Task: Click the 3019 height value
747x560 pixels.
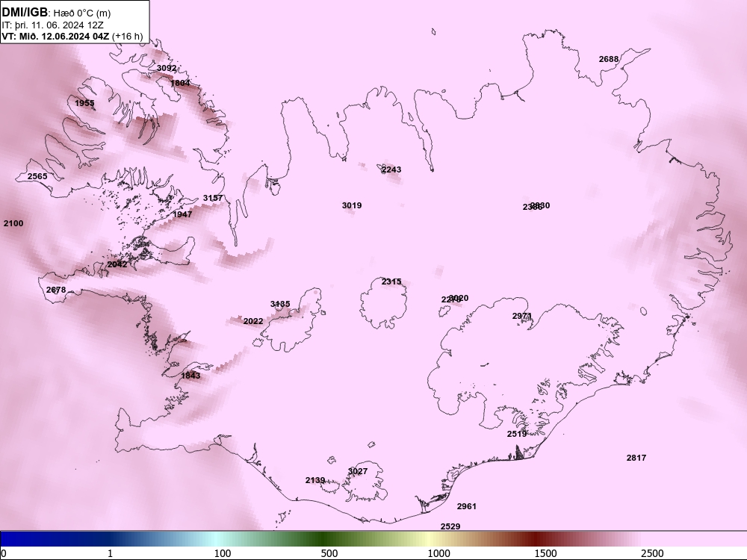Action: tap(352, 205)
